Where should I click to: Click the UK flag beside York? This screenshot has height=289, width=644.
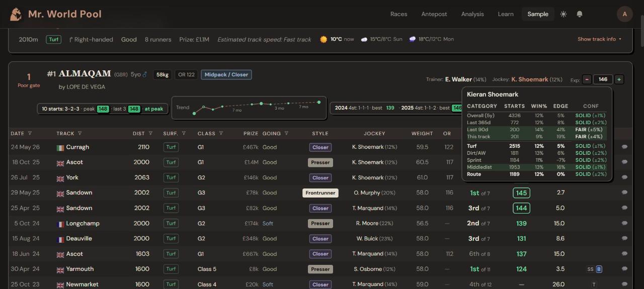click(x=60, y=178)
